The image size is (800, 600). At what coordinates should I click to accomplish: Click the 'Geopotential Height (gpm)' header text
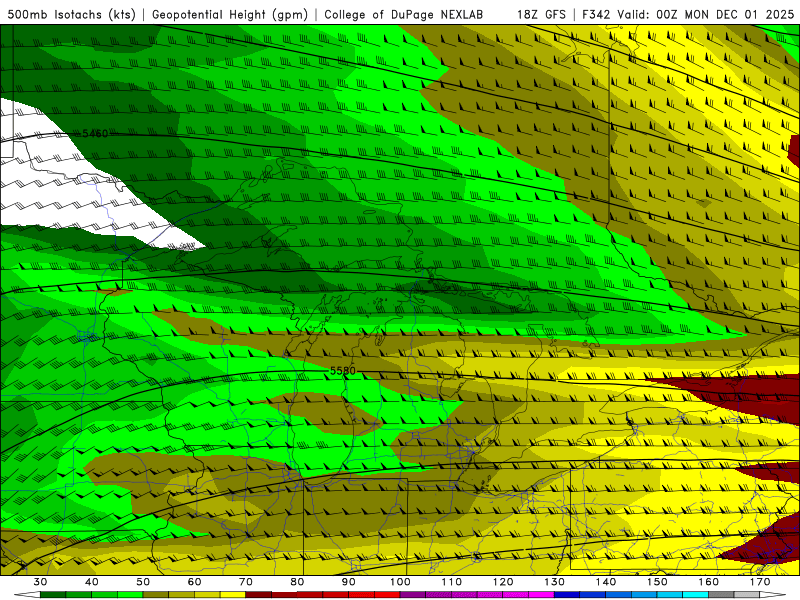tap(230, 14)
